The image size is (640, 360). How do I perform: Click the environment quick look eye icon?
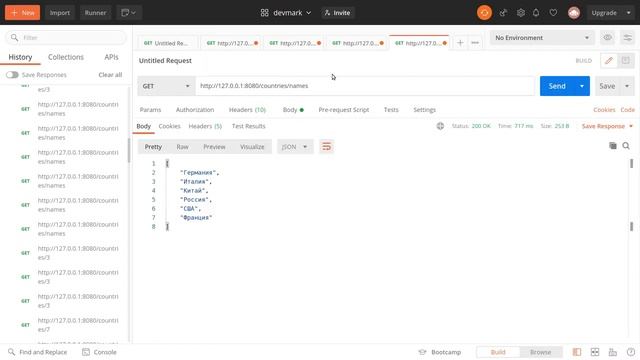click(607, 38)
